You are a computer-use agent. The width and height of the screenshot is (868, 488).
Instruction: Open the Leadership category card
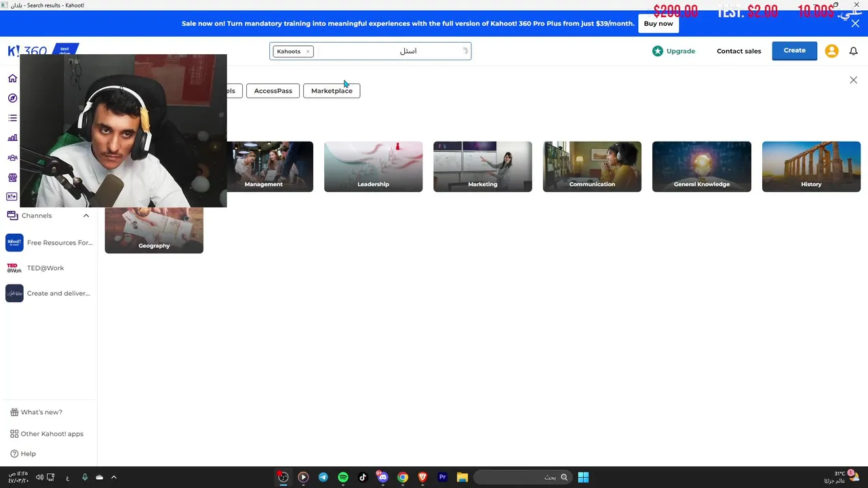(x=373, y=167)
